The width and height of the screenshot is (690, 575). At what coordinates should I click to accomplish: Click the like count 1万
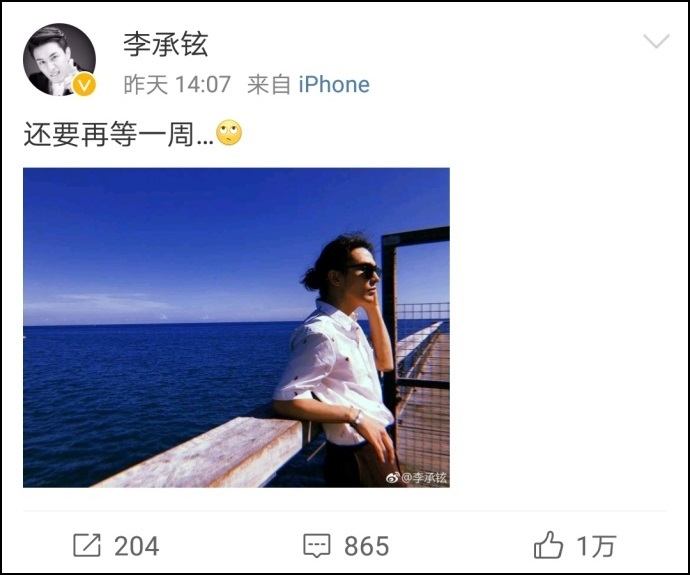[596, 546]
